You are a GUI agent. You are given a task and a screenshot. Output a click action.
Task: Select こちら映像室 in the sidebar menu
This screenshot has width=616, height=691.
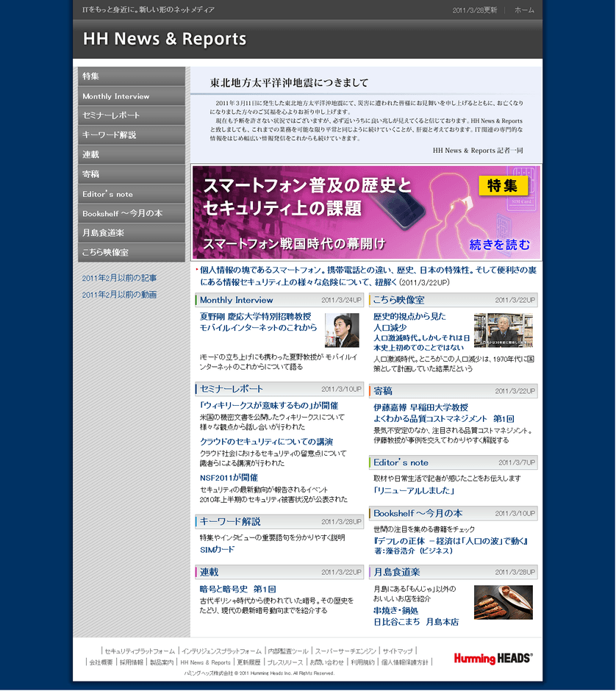pos(132,253)
